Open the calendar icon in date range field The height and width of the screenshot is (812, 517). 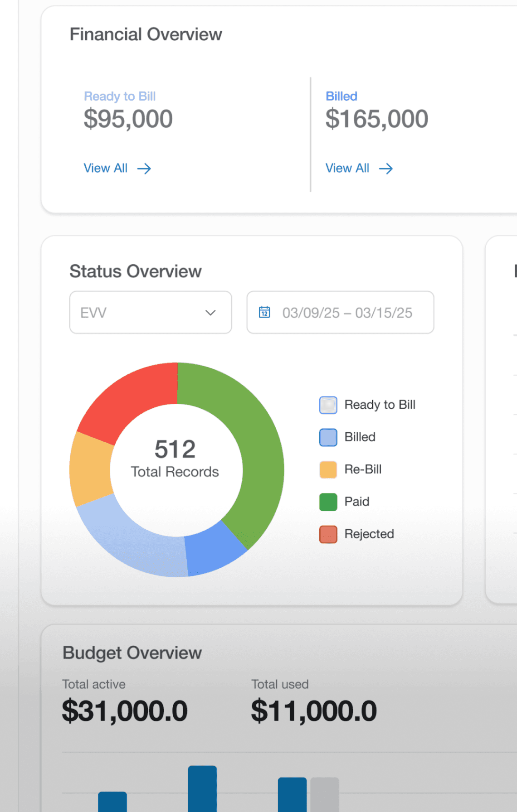(264, 312)
